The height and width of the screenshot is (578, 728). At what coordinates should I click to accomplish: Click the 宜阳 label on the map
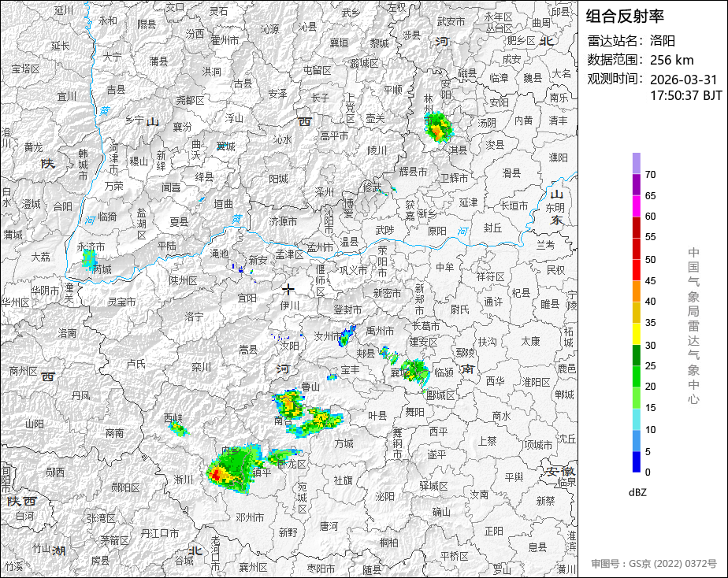click(247, 298)
